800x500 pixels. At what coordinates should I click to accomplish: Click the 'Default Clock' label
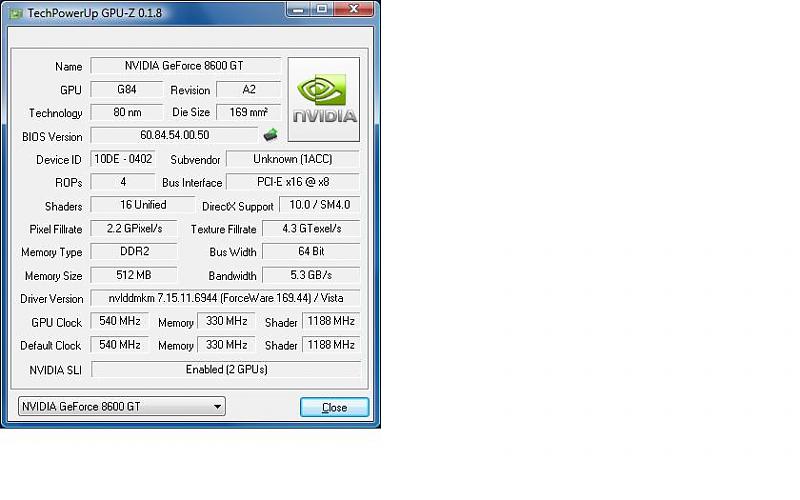coord(51,346)
